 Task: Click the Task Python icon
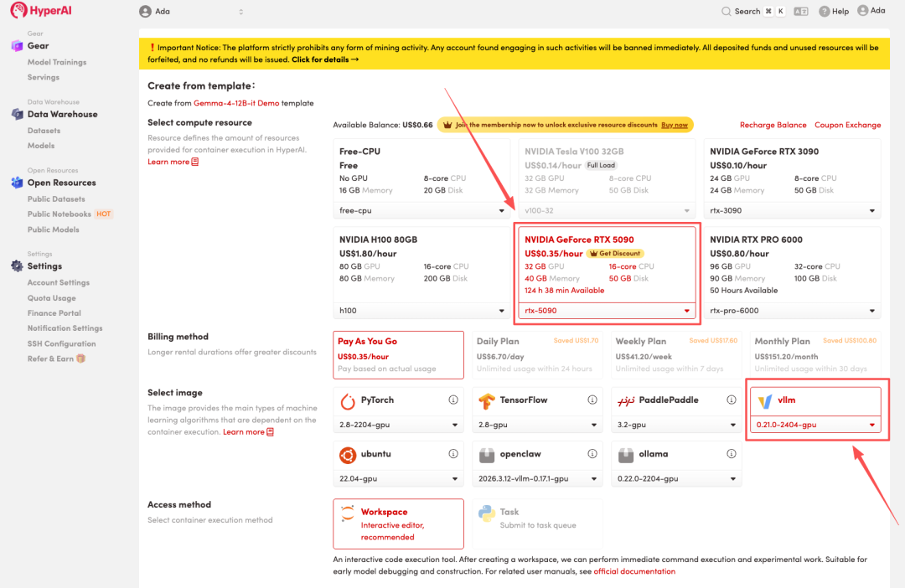487,513
